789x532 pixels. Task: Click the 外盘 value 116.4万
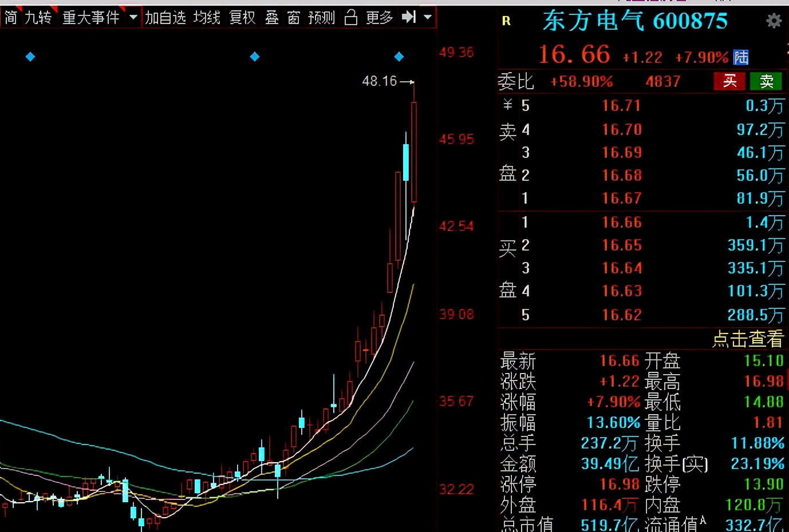[610, 505]
